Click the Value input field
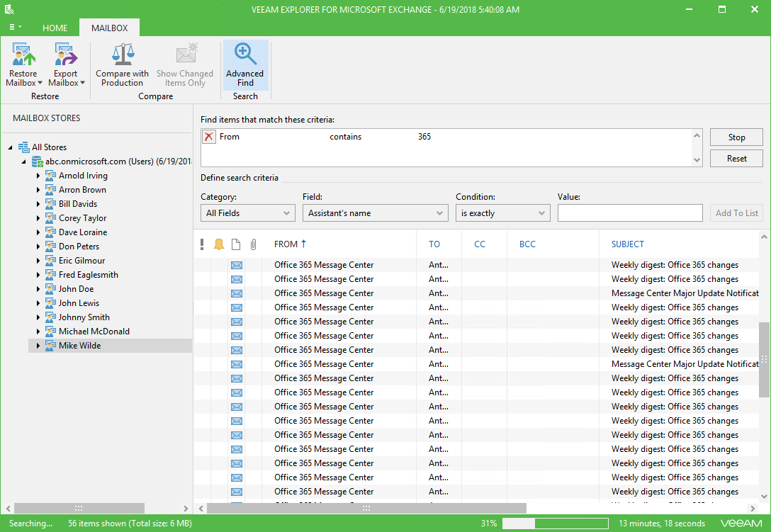The width and height of the screenshot is (771, 532). tap(630, 213)
